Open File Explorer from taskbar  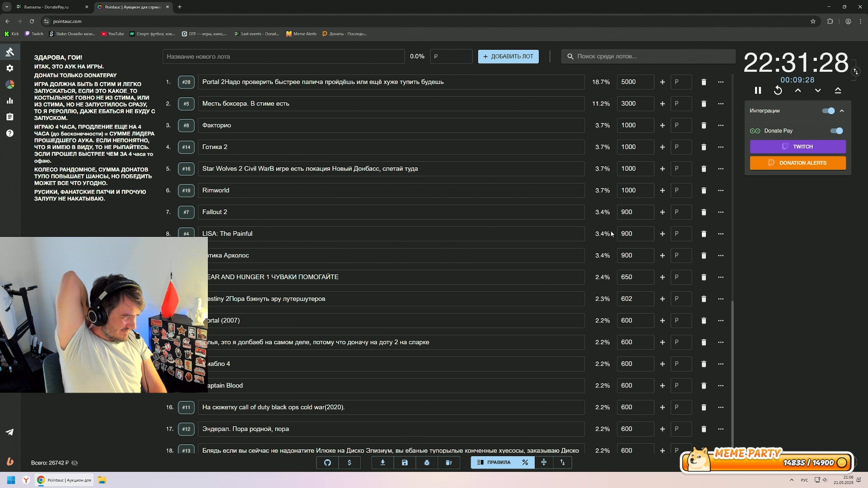(102, 480)
